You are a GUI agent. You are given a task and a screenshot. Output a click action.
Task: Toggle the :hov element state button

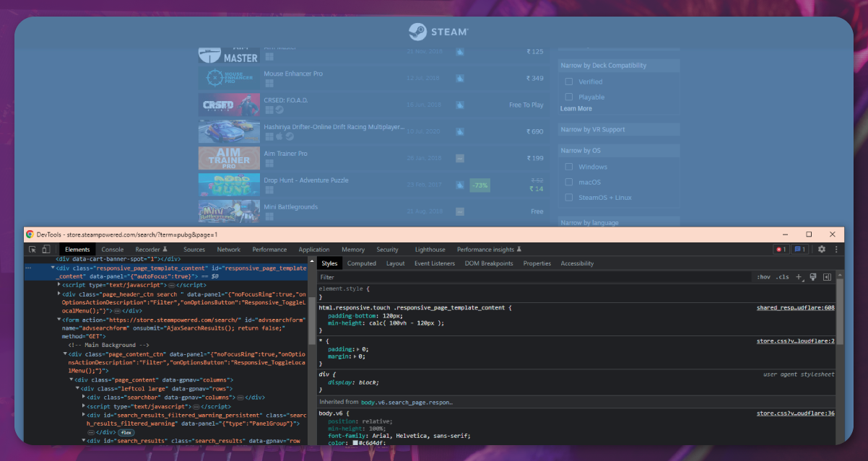tap(763, 277)
